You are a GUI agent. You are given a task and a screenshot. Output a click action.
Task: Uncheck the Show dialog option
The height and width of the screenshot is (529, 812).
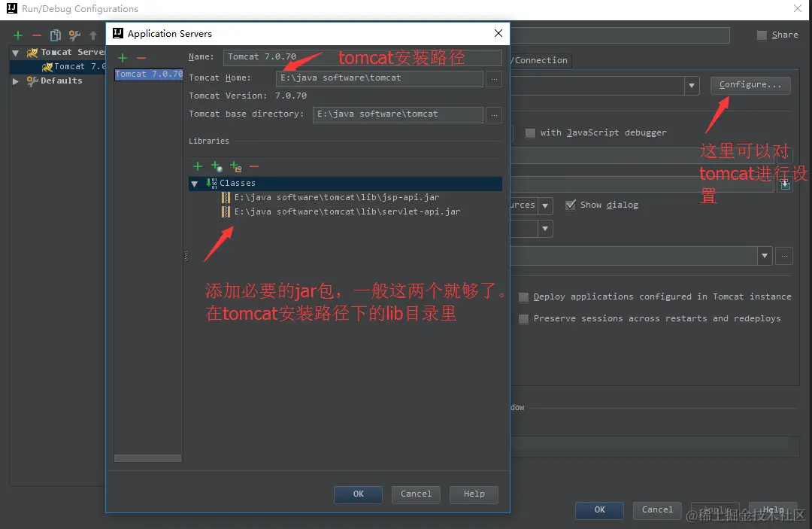[570, 205]
